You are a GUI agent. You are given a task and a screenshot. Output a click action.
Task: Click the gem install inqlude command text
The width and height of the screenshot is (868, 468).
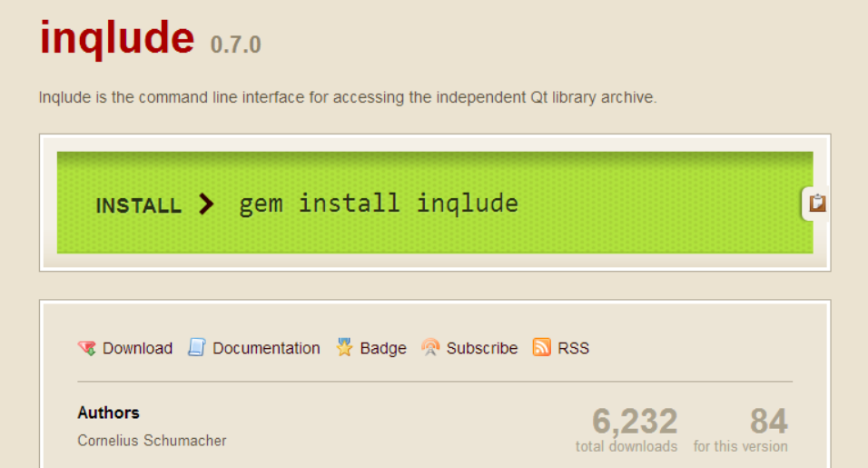[x=379, y=204]
